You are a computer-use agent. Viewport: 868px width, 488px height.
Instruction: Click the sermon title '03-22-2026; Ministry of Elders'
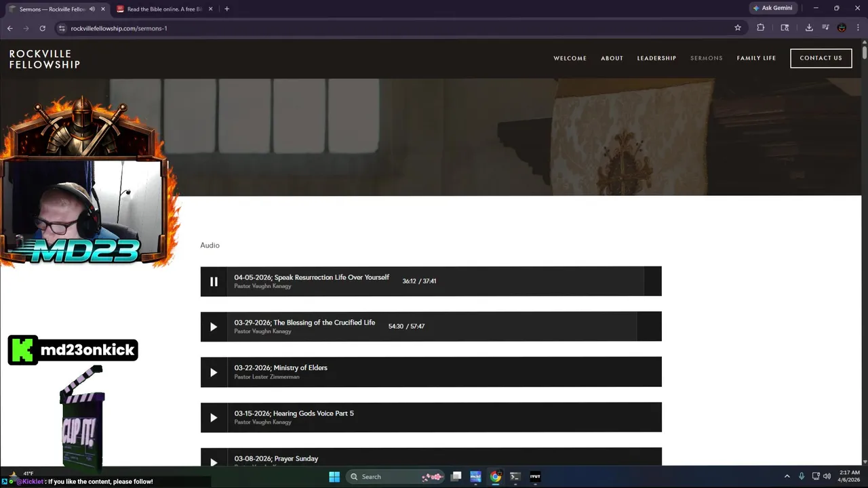pos(281,368)
